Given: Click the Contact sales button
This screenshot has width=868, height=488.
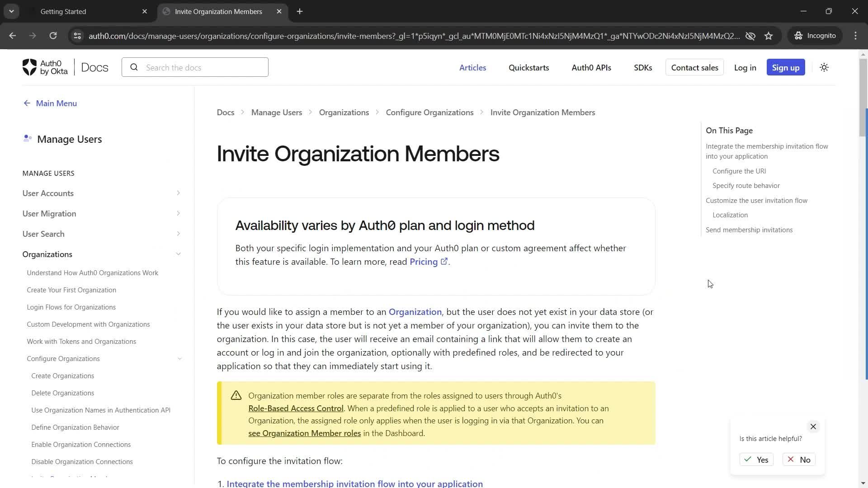Looking at the screenshot, I should point(694,67).
